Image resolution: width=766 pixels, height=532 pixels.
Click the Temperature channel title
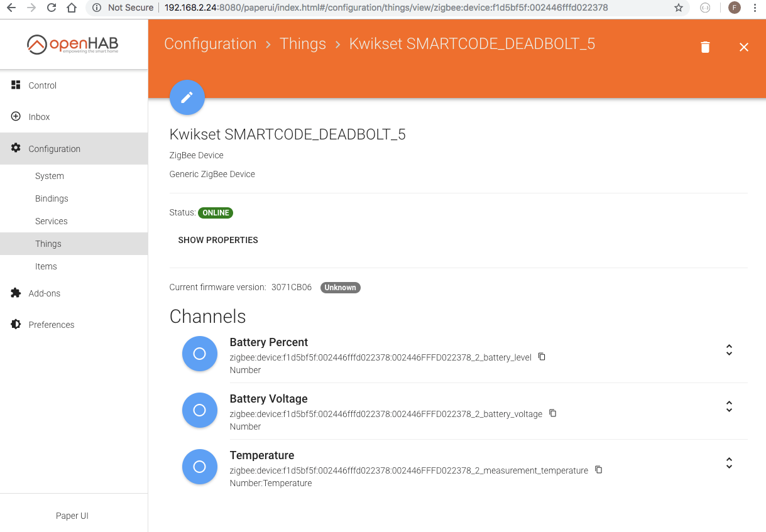(262, 455)
